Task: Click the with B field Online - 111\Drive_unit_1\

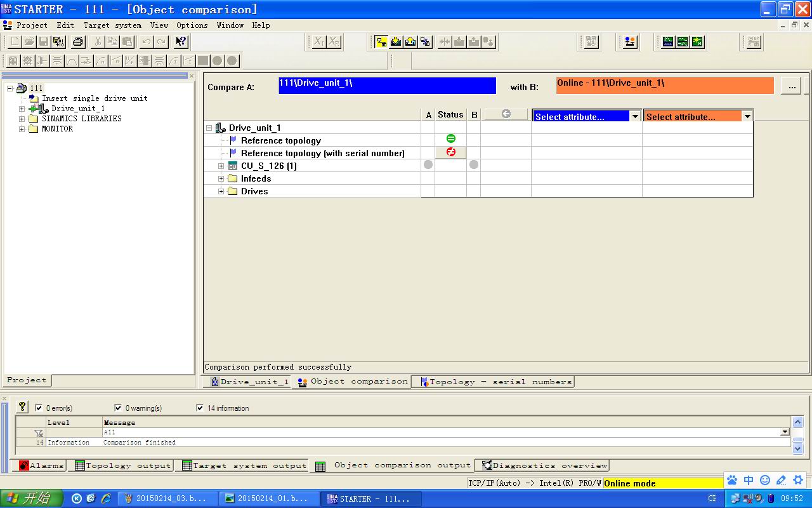Action: click(665, 86)
